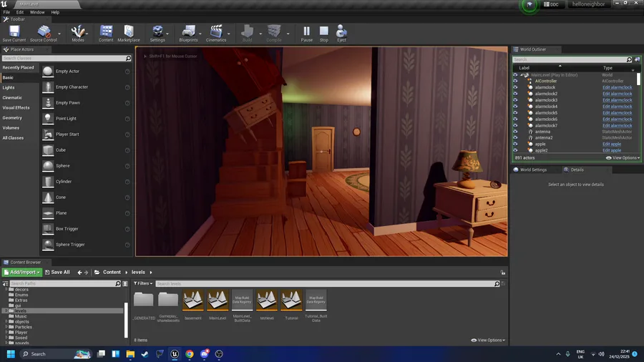Expand the Particles folder in path tree
The width and height of the screenshot is (644, 362).
(6, 327)
